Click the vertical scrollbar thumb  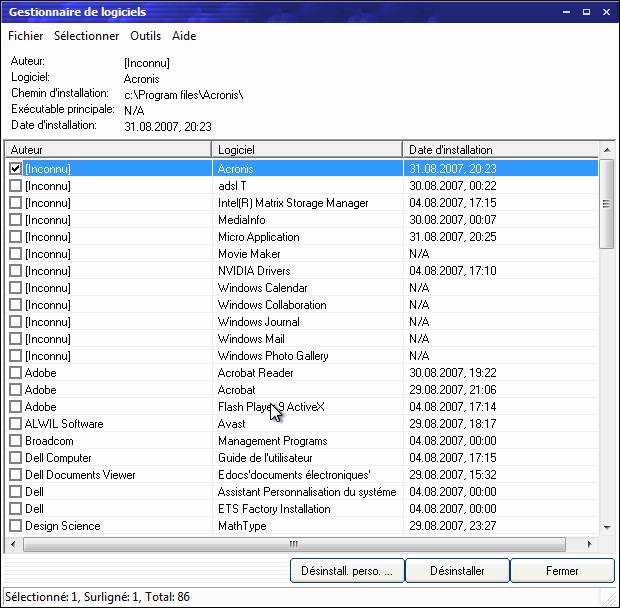607,204
